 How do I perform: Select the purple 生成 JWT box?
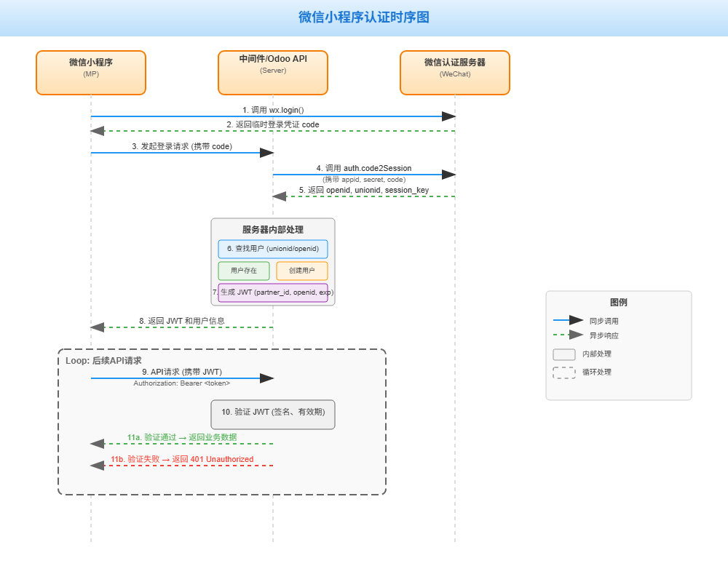point(273,292)
